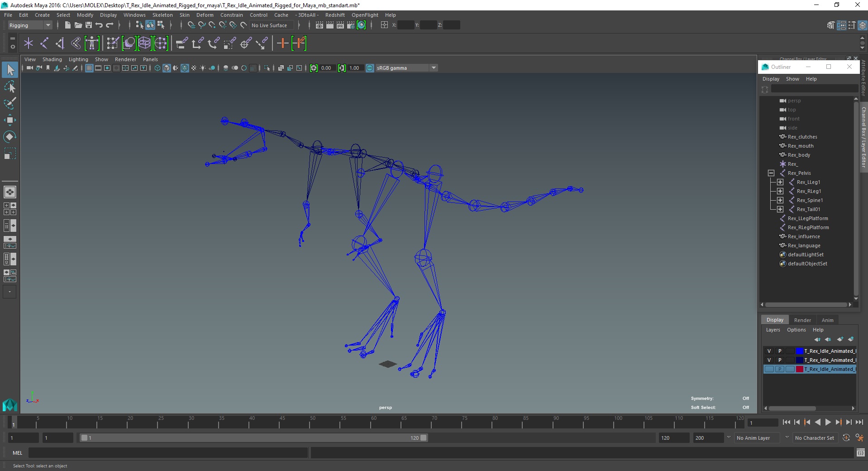Screen dimensions: 868x471
Task: Open the Constrain menu
Action: tap(231, 15)
